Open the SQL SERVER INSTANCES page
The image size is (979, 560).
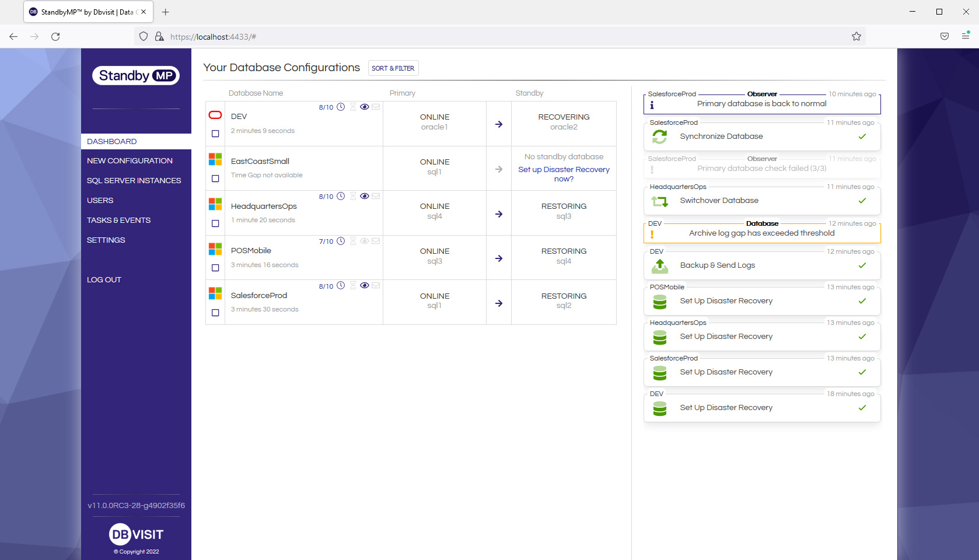click(x=135, y=180)
